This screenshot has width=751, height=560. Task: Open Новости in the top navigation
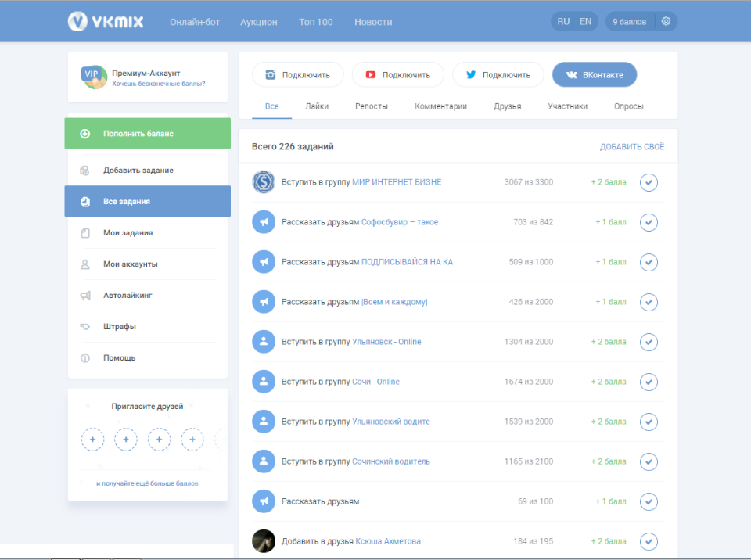click(373, 22)
